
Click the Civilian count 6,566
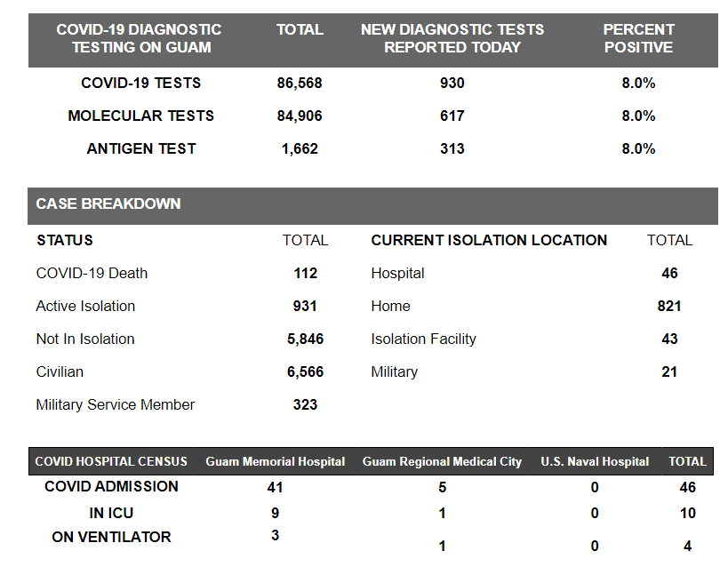pyautogui.click(x=305, y=372)
